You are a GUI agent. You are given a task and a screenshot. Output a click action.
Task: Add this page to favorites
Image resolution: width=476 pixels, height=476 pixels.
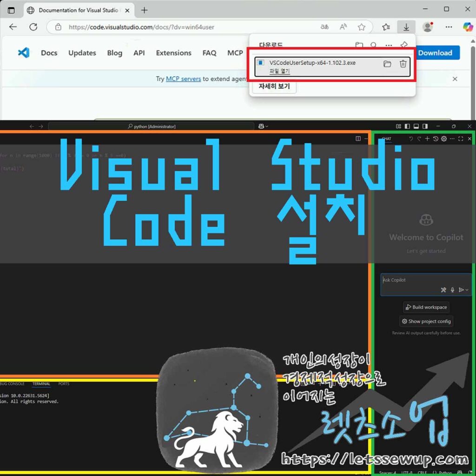click(361, 27)
